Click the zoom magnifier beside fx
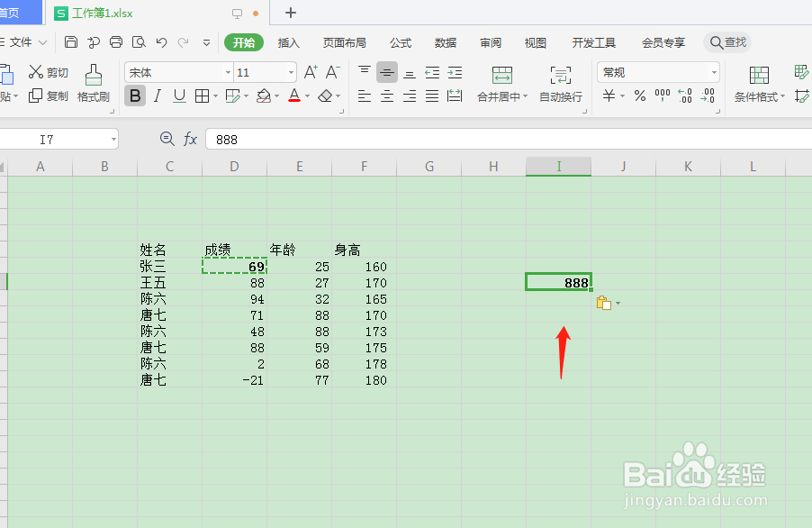 pyautogui.click(x=167, y=139)
